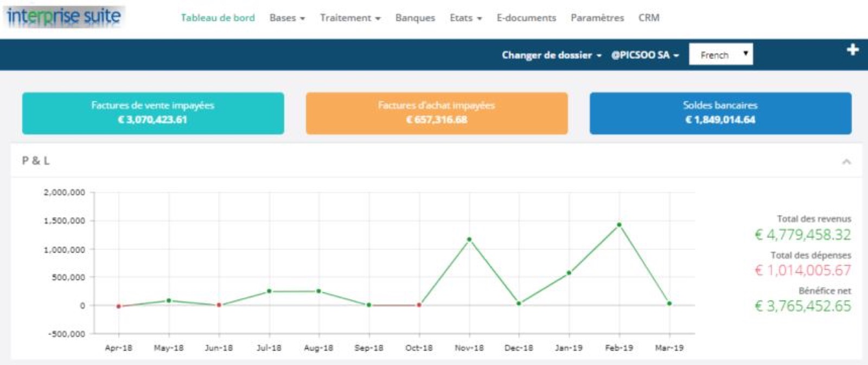
Task: Expand the Bases menu
Action: click(287, 18)
